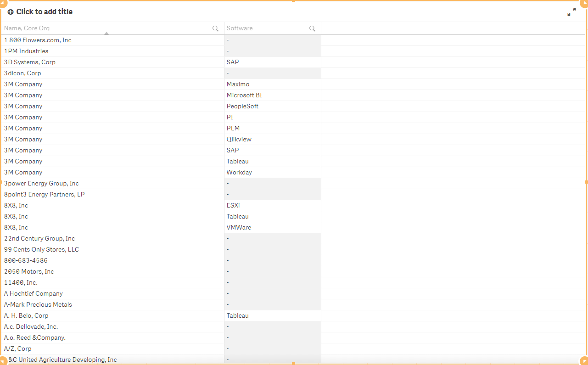Click the PI software cell
This screenshot has width=588, height=365.
click(273, 117)
